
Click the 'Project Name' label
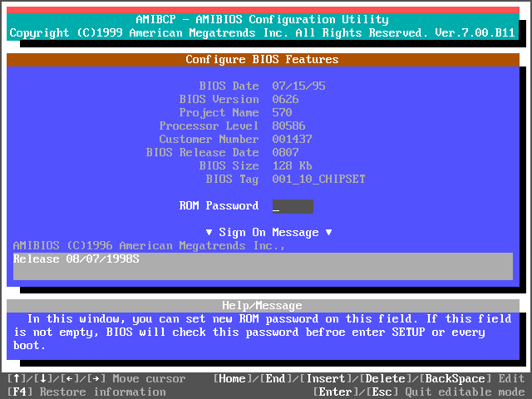point(219,113)
